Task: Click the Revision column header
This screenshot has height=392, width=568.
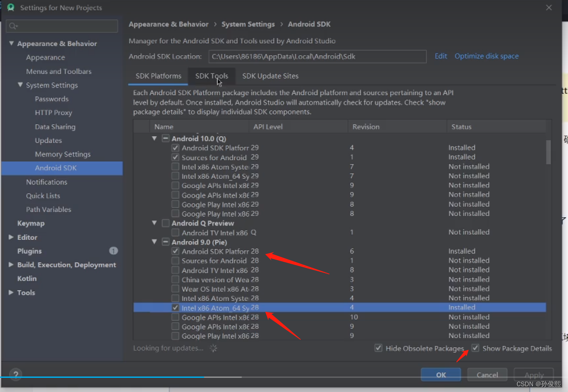Action: click(398, 127)
